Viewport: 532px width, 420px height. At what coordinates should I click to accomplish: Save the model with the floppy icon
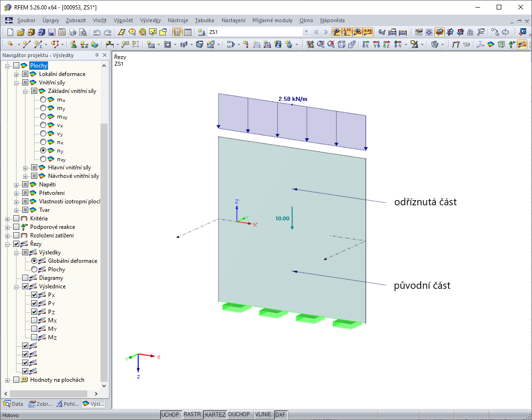tap(51, 32)
